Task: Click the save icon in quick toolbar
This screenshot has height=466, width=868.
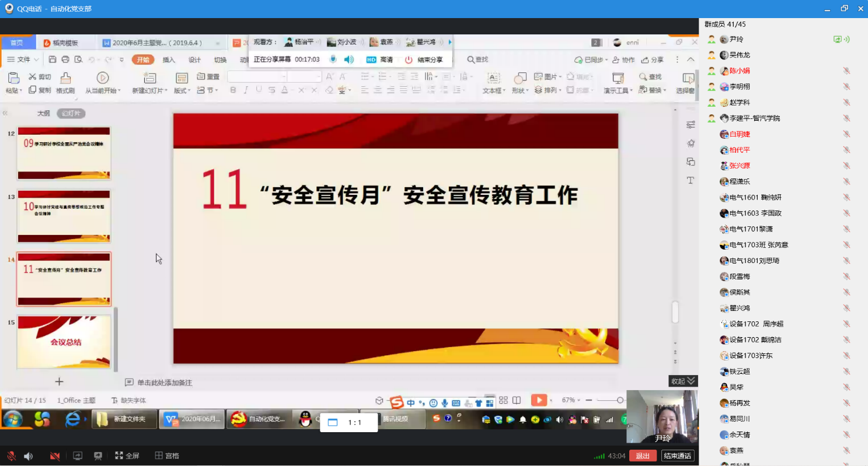Action: click(x=53, y=59)
